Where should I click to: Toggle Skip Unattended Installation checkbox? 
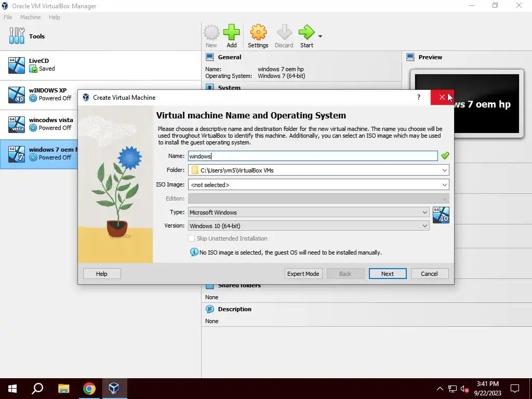click(191, 238)
